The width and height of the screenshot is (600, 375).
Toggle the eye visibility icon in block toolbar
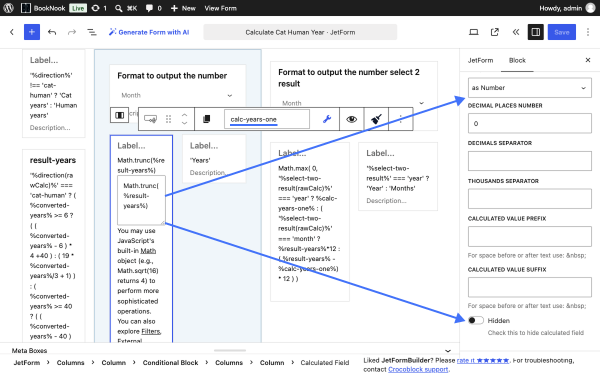point(351,119)
